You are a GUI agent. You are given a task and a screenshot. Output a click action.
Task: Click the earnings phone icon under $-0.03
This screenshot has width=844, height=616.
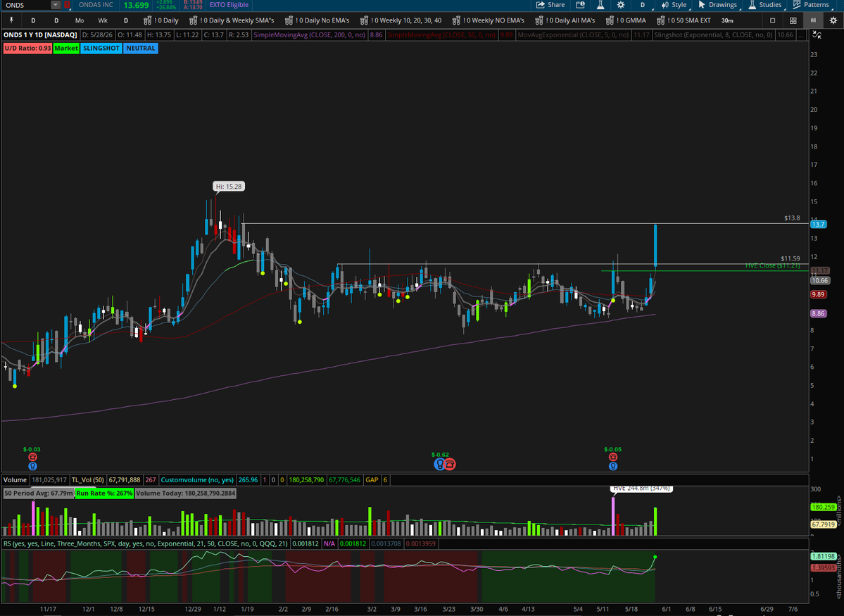(x=32, y=457)
